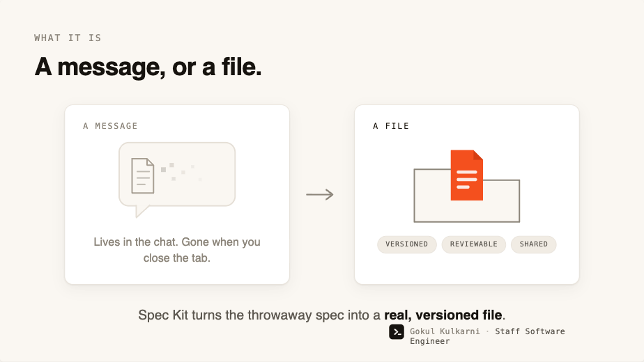Click the terminal prompt icon near presenter name
The width and height of the screenshot is (644, 362).
(x=397, y=332)
